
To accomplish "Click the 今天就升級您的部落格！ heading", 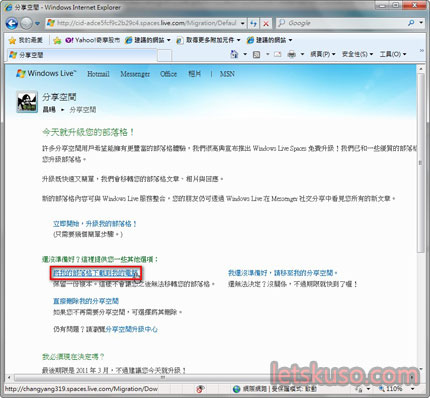I will [x=88, y=132].
